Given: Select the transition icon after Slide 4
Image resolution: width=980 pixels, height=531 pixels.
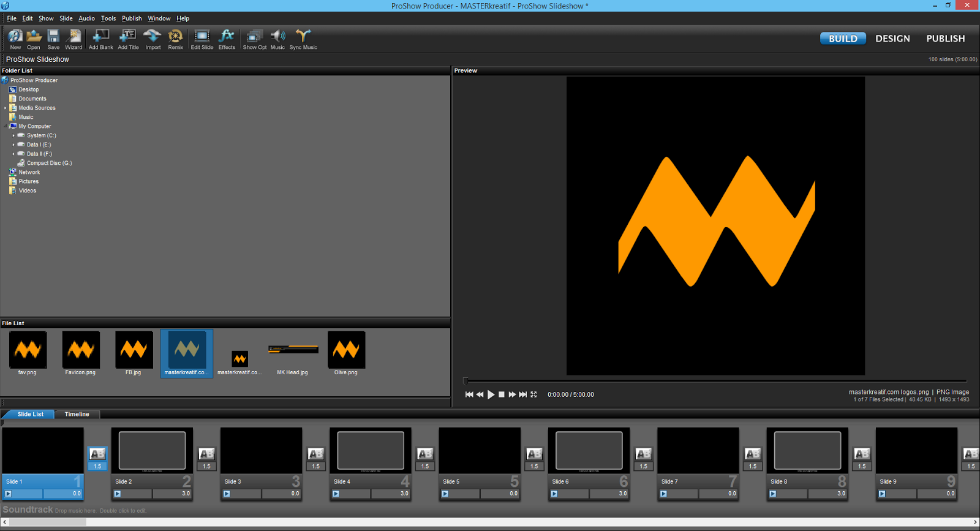Looking at the screenshot, I should (x=425, y=454).
